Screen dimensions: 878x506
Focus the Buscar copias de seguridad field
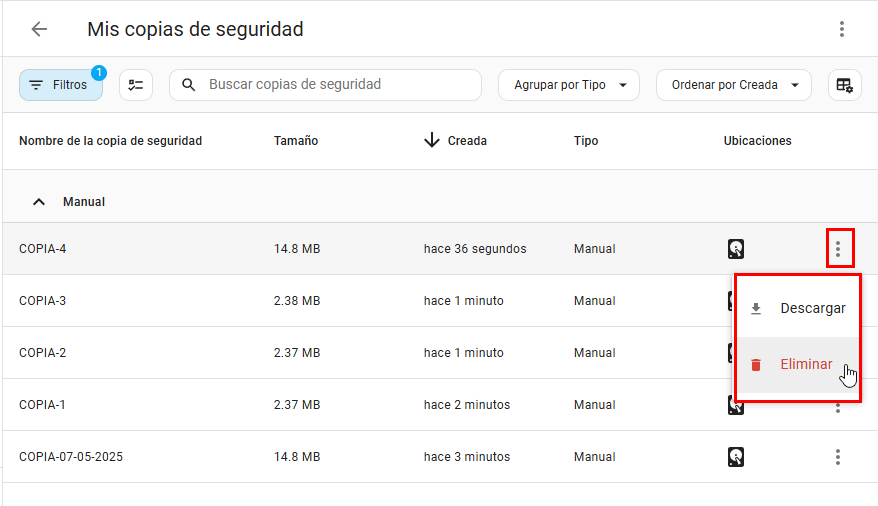pos(330,85)
